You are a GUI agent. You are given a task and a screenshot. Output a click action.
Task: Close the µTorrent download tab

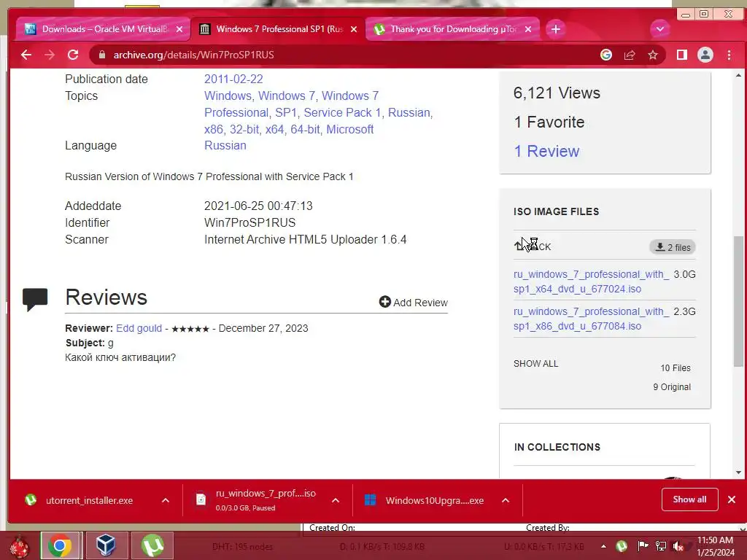(528, 29)
